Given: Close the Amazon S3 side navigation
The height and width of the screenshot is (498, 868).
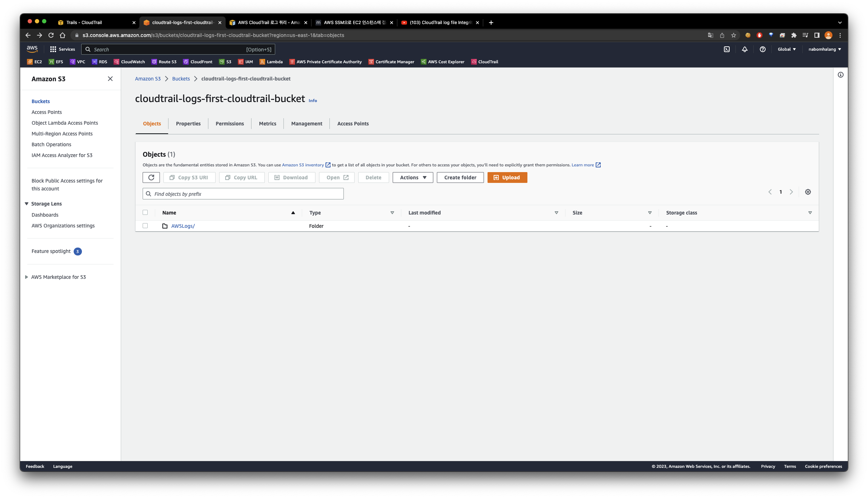Looking at the screenshot, I should coord(110,79).
